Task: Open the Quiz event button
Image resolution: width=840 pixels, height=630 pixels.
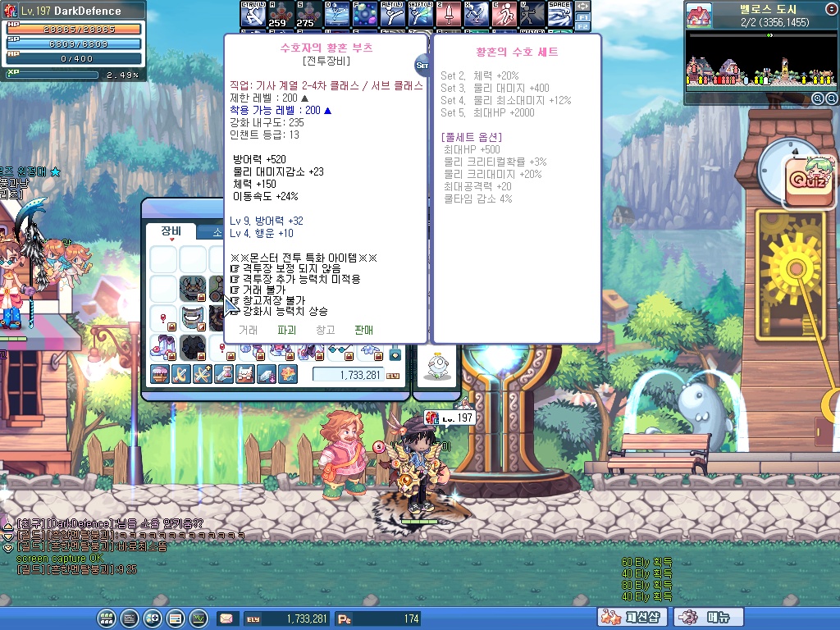Action: coord(809,180)
